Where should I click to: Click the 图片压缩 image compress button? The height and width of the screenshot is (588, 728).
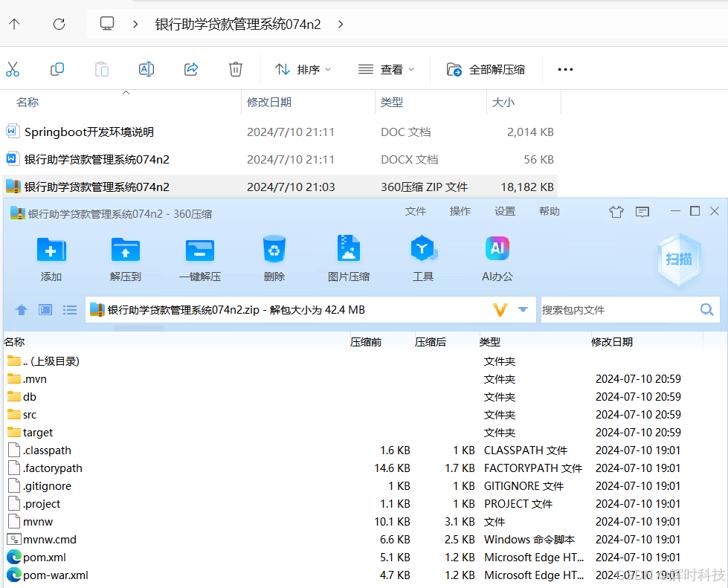[349, 259]
